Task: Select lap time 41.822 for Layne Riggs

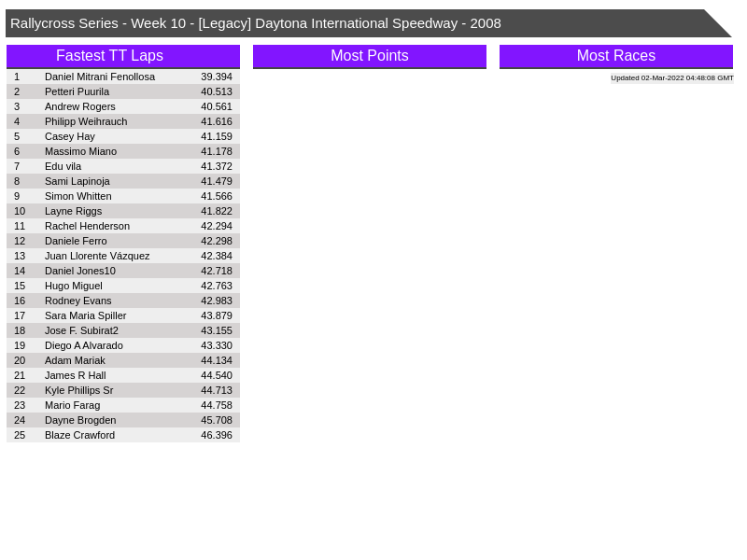Action: (x=217, y=211)
